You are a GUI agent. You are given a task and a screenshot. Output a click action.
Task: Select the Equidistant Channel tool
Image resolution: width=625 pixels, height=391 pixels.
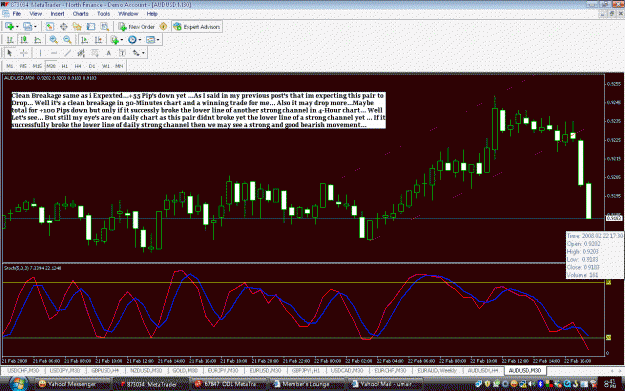pyautogui.click(x=81, y=53)
